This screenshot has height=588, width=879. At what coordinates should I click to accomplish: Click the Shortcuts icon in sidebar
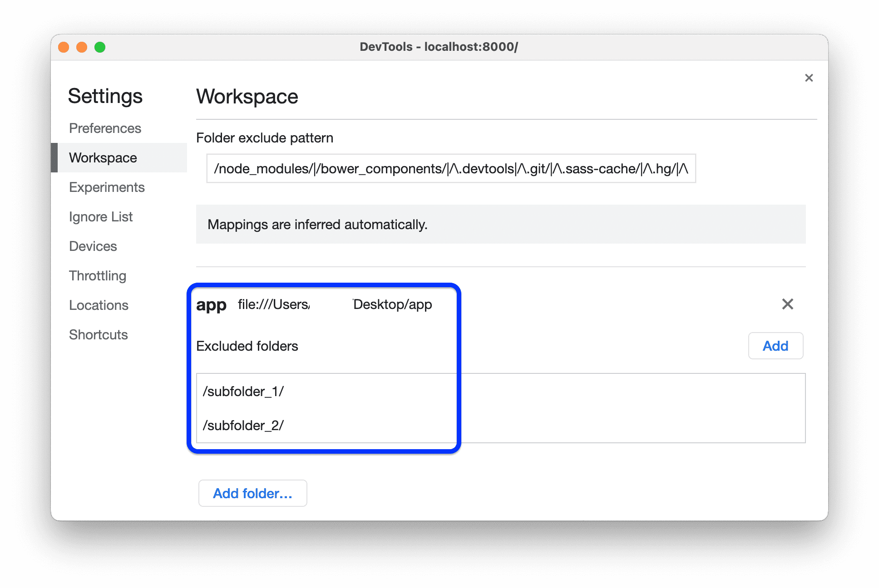[98, 335]
